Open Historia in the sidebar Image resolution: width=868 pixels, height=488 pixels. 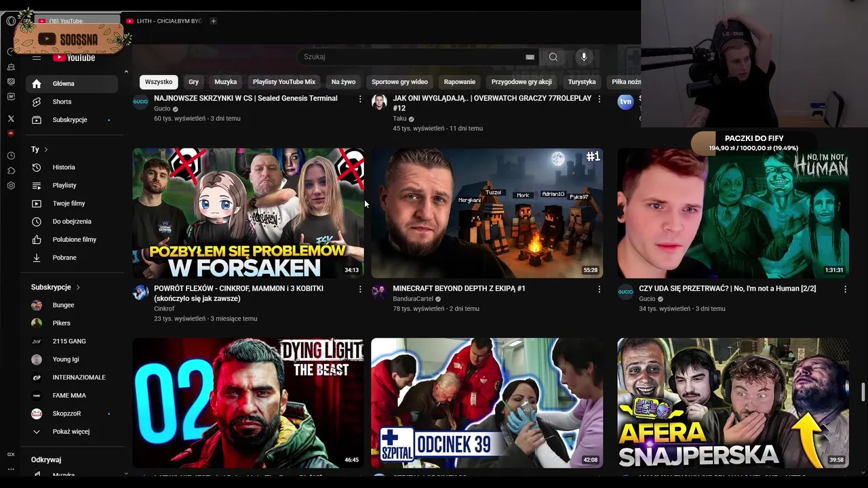(x=72, y=167)
